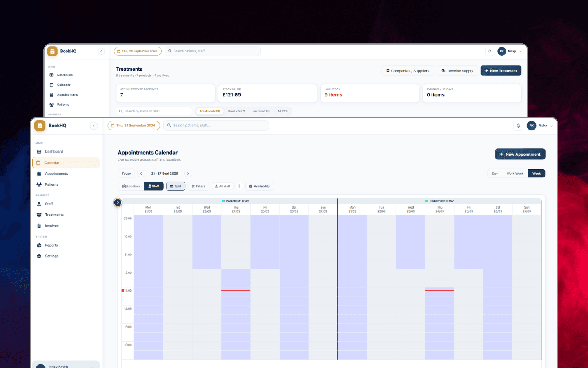Select the Day view
Image resolution: width=588 pixels, height=368 pixels.
[495, 173]
